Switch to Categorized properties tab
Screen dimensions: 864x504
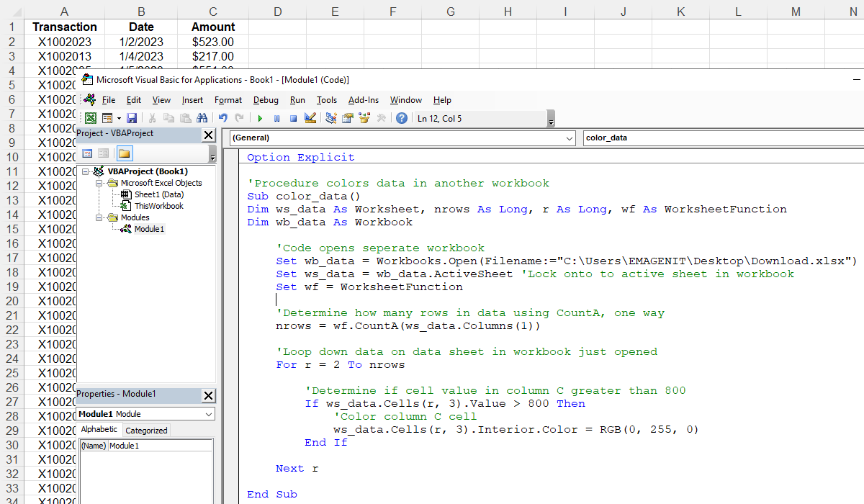(146, 431)
